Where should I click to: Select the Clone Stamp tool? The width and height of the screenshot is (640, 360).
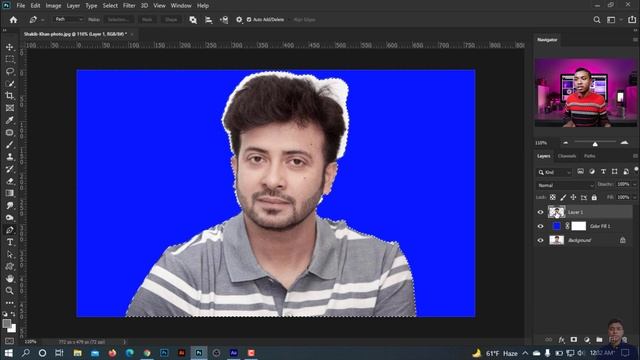pyautogui.click(x=9, y=157)
